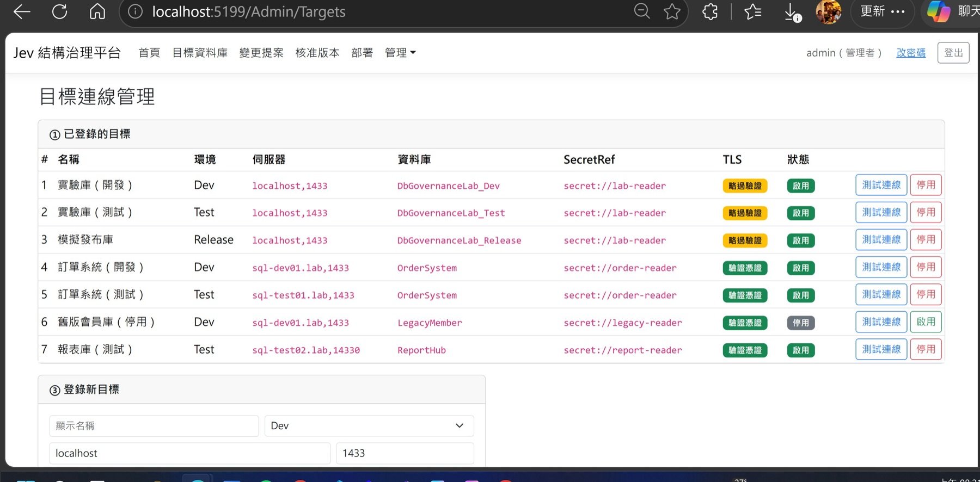Expand the 管理 dropdown menu
The width and height of the screenshot is (980, 482).
coord(400,53)
